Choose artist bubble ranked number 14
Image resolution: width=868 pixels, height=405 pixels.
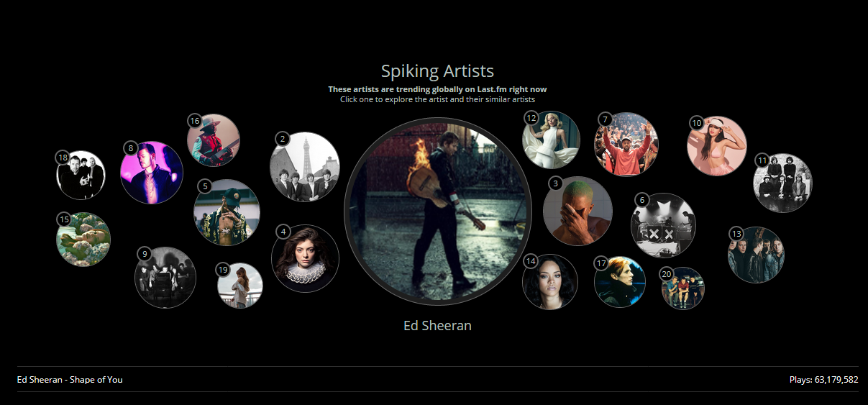pos(550,282)
